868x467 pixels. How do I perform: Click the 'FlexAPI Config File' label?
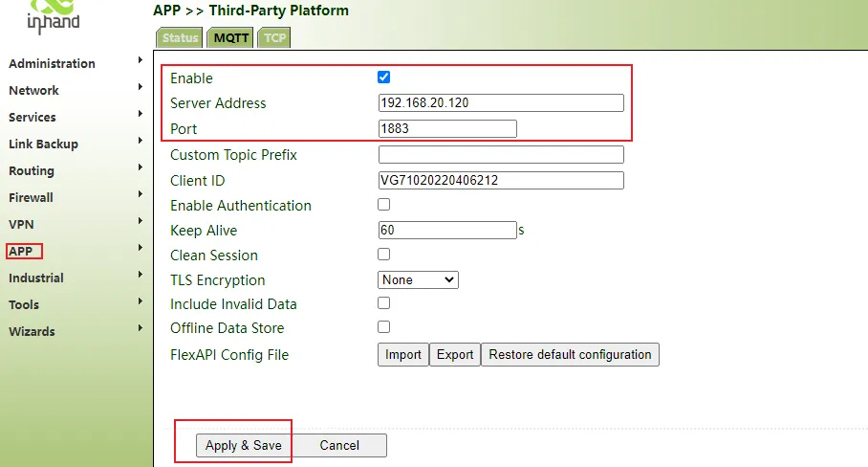pyautogui.click(x=229, y=354)
